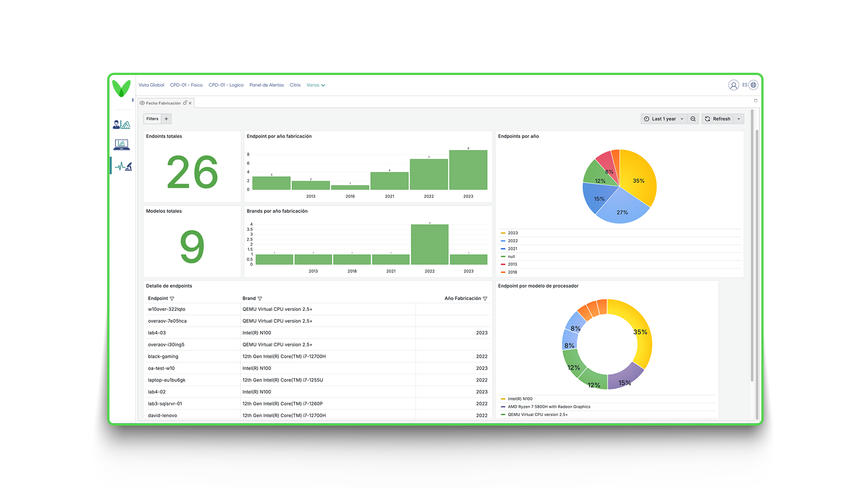
Task: Open the user analytics sidebar icon
Action: pos(122,124)
